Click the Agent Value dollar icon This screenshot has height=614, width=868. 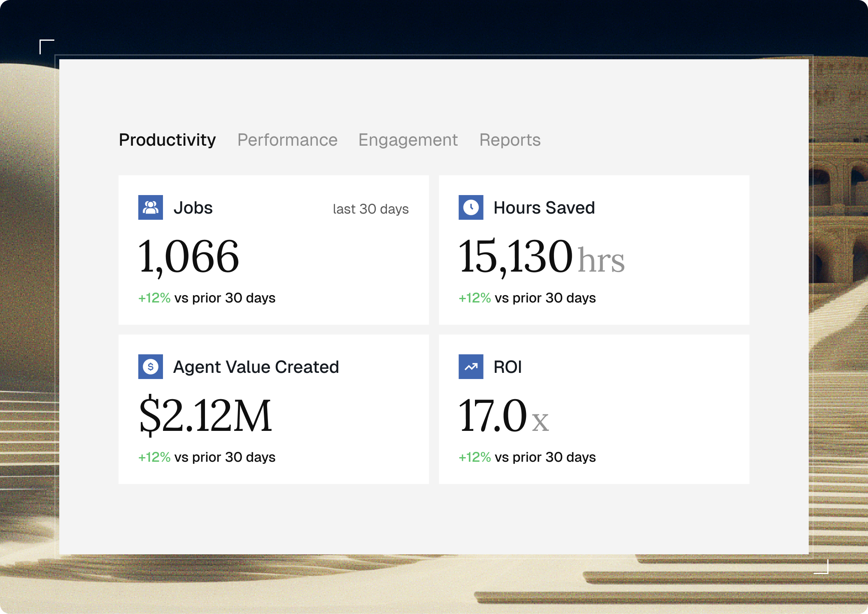(150, 367)
